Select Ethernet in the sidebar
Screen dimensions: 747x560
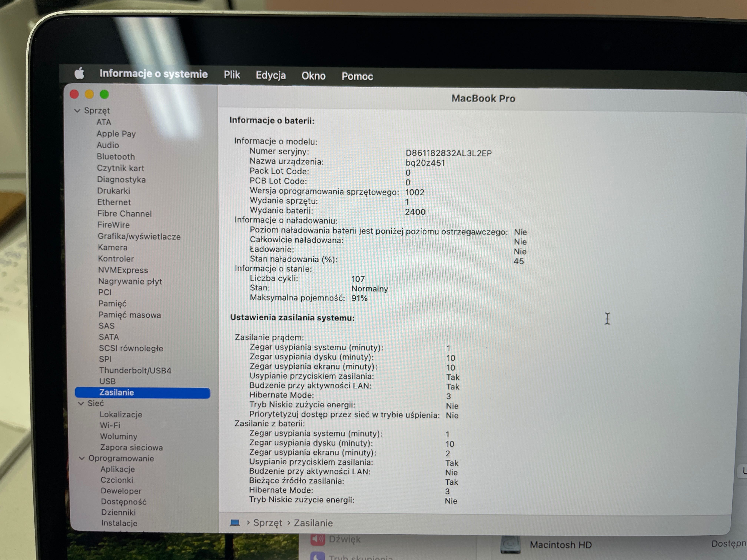[114, 202]
